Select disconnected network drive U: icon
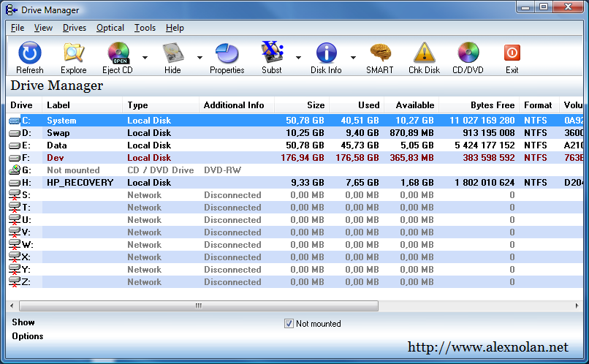 pos(15,220)
